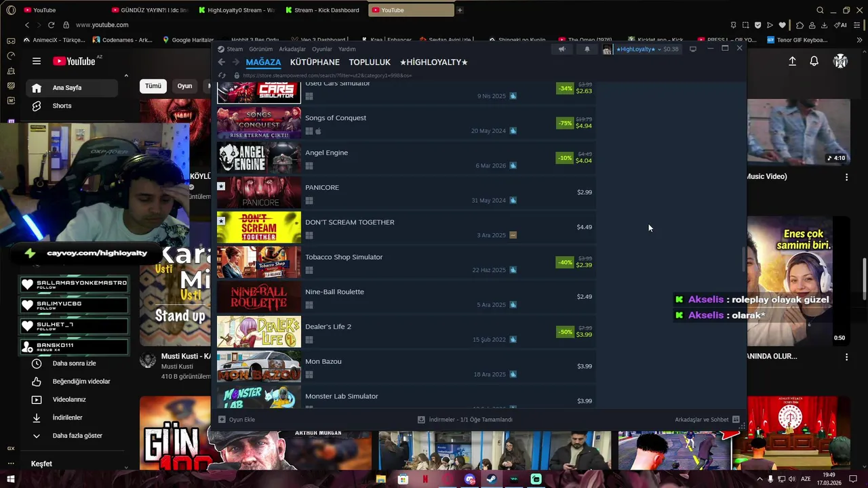868x488 pixels.
Task: Open Steam from the Windows taskbar
Action: [x=492, y=479]
